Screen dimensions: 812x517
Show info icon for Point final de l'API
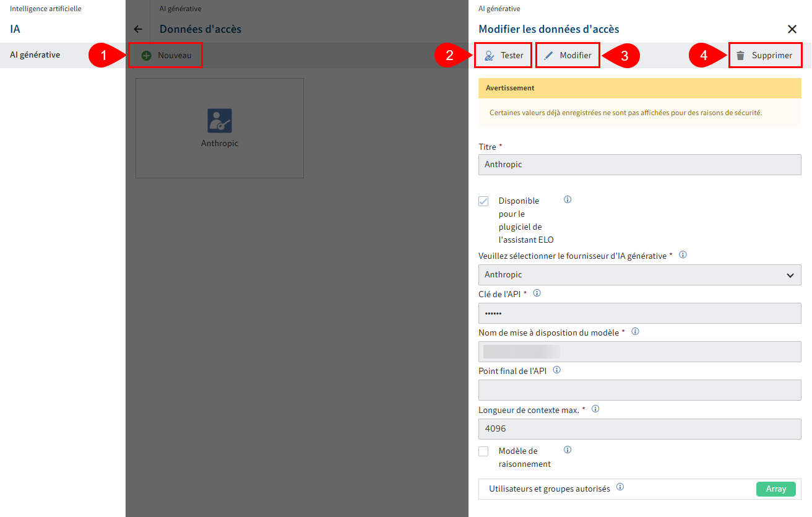tap(556, 370)
